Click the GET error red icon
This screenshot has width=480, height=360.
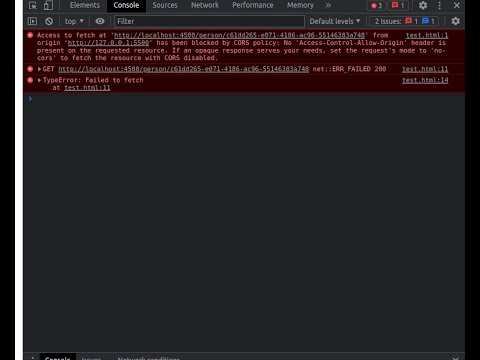30,69
